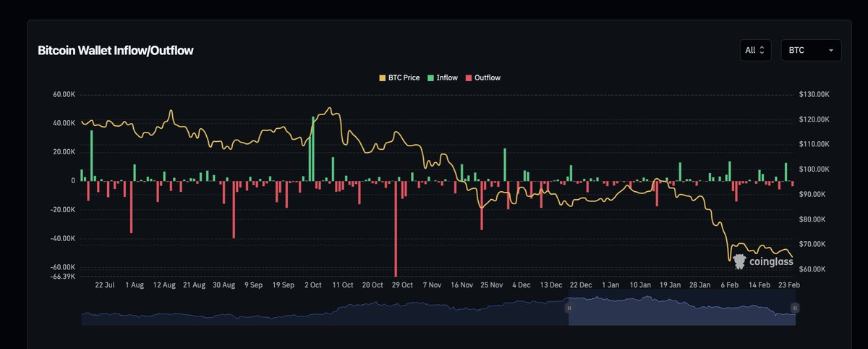Click the up/down chevron in the All selector

pos(762,50)
